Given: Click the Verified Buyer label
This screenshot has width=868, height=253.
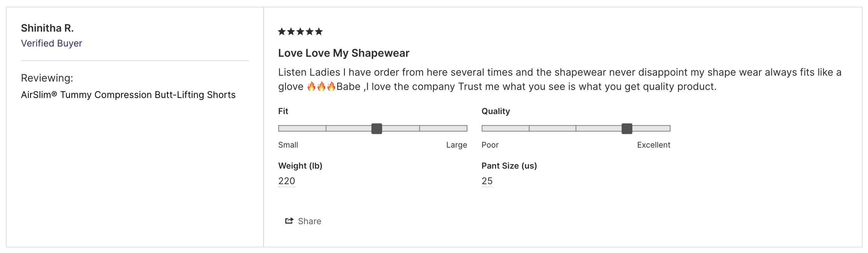Looking at the screenshot, I should (52, 43).
